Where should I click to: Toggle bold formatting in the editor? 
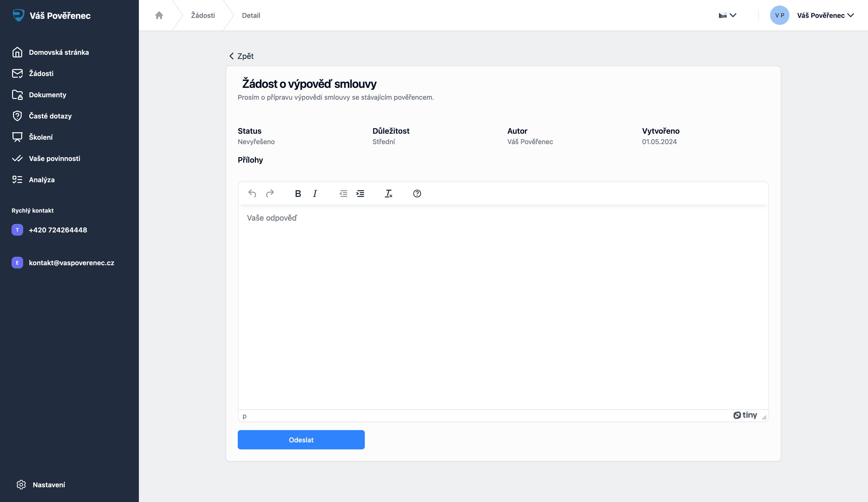[x=298, y=193]
